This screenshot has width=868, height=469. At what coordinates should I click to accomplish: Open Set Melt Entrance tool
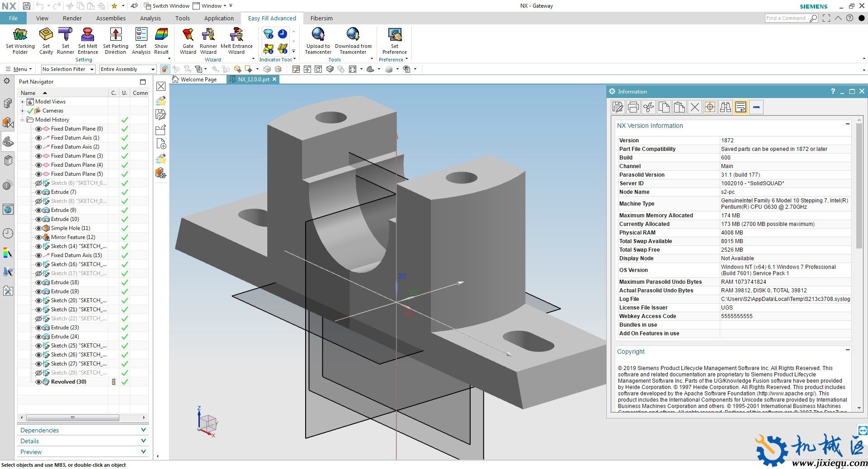pos(88,41)
